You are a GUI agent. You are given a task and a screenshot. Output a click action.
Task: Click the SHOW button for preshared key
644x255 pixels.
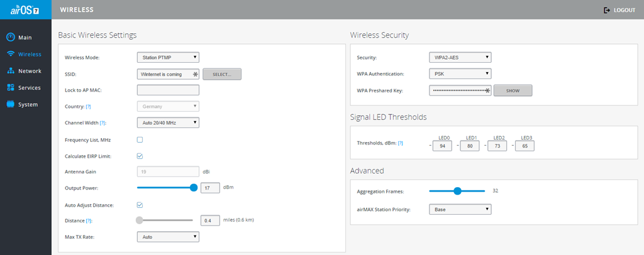(x=513, y=90)
